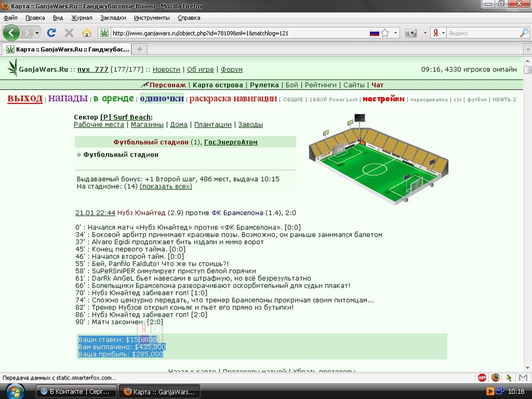Click the футбол navigation link
Image resolution: width=532 pixels, height=399 pixels.
(477, 99)
